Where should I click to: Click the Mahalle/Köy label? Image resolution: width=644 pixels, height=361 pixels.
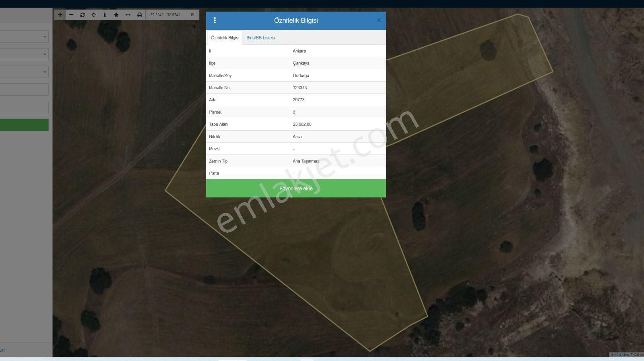[x=221, y=76]
